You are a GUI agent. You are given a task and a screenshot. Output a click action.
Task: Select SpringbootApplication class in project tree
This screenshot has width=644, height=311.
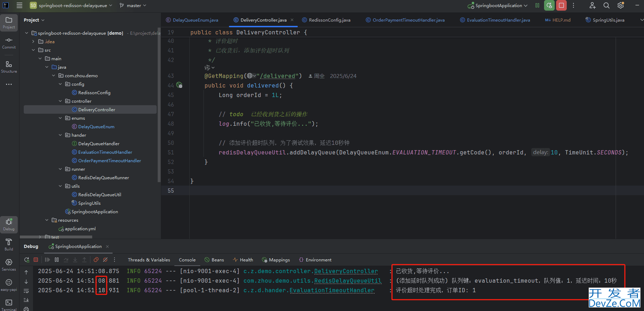95,211
